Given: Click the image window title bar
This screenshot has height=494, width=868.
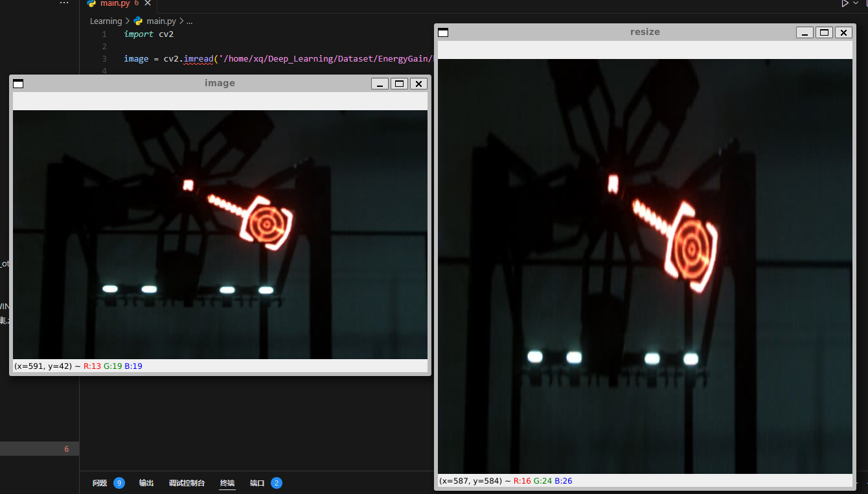Looking at the screenshot, I should [220, 83].
